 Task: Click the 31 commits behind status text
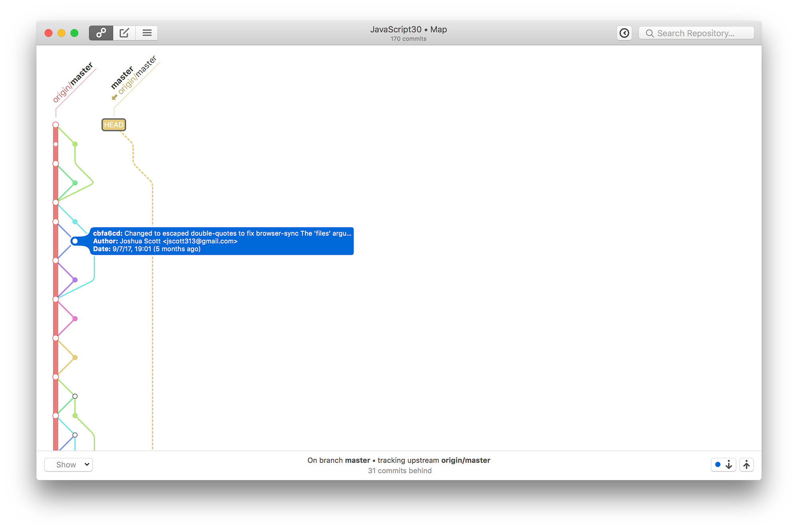[x=400, y=471]
